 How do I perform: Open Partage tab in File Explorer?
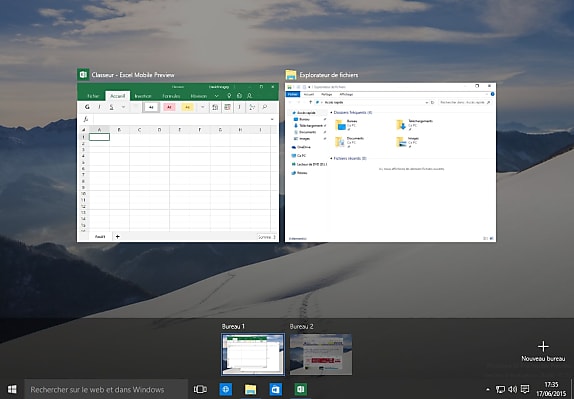click(x=327, y=94)
